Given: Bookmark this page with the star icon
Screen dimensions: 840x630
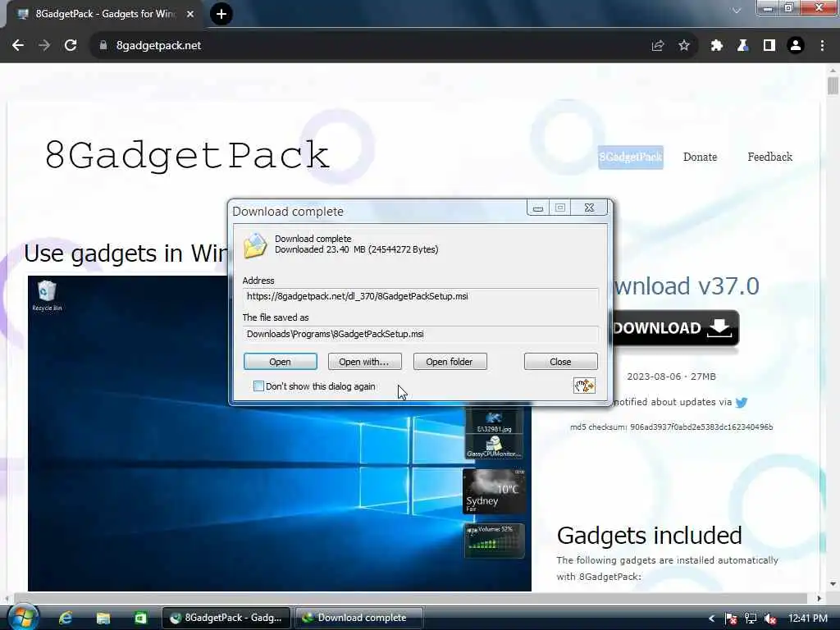Looking at the screenshot, I should click(684, 46).
